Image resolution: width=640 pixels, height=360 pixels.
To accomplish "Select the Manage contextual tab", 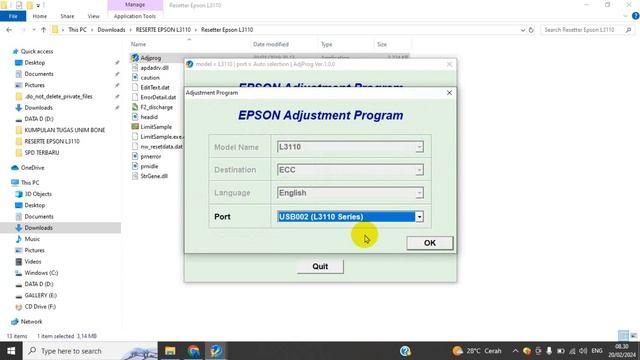I will pyautogui.click(x=135, y=5).
